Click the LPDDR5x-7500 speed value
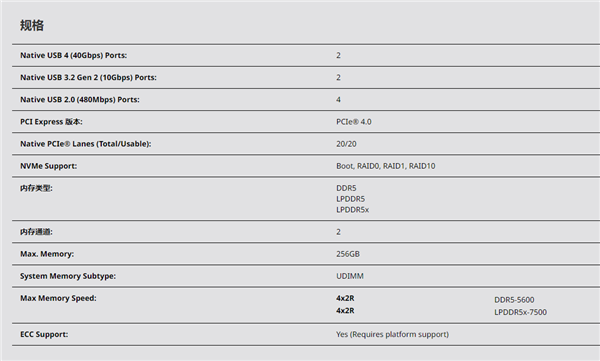The image size is (600, 361). pos(520,312)
